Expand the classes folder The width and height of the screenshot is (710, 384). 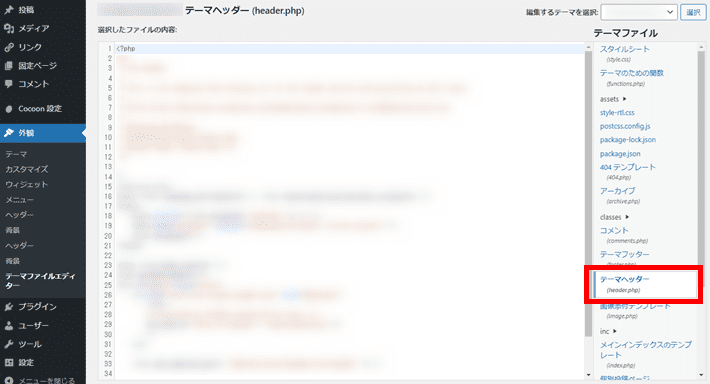point(614,217)
